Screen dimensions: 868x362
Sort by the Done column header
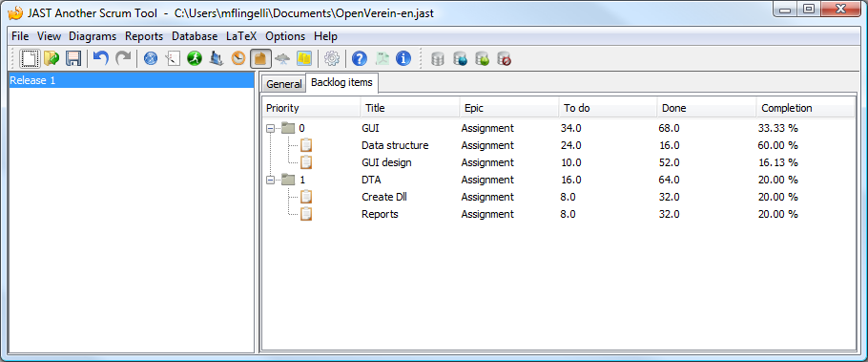point(707,108)
